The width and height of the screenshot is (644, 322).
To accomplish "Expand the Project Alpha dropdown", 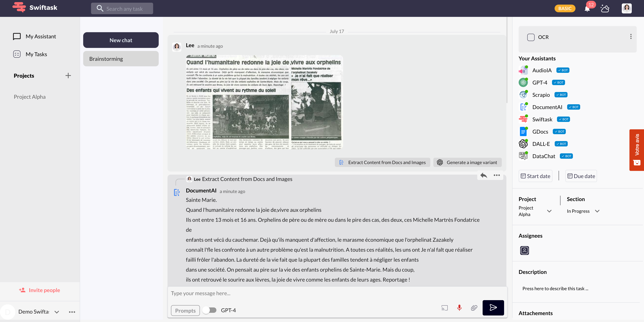I will (549, 211).
